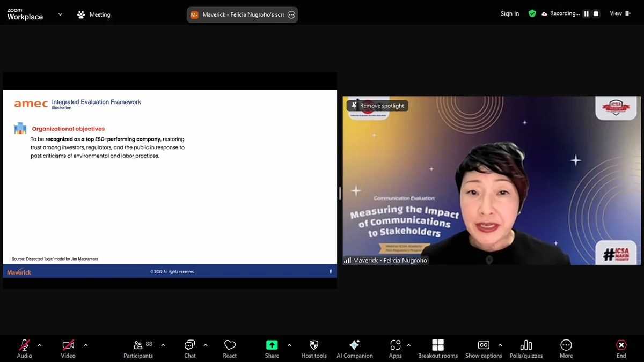
Task: Select the Host tools icon
Action: (x=313, y=348)
